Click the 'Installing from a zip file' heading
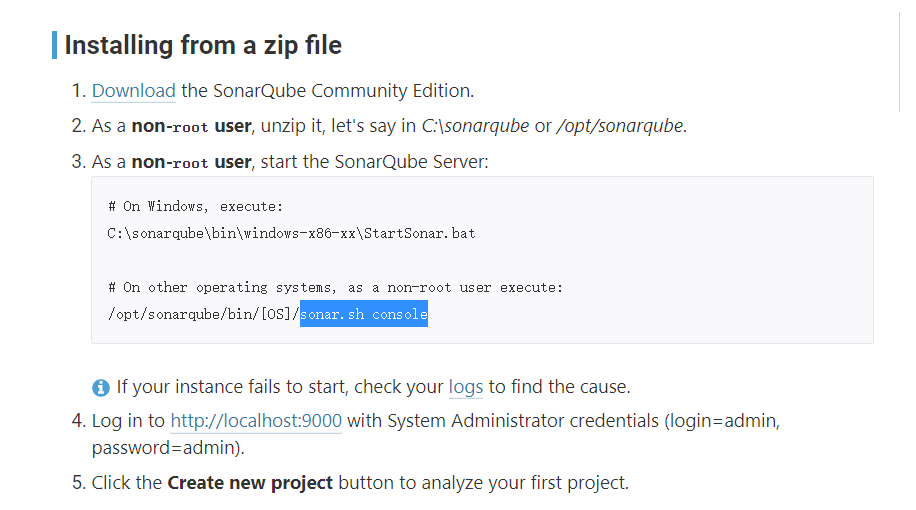The height and width of the screenshot is (510, 916). click(203, 45)
